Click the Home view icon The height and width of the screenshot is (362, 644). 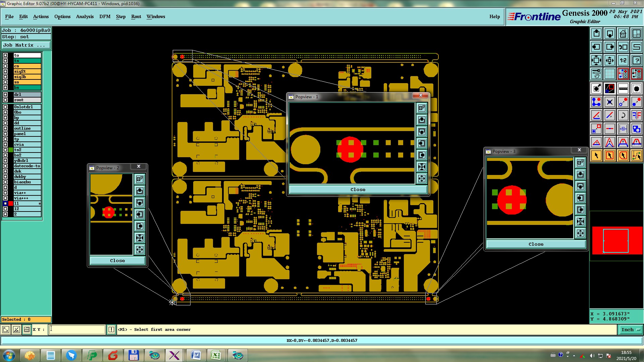point(623,34)
